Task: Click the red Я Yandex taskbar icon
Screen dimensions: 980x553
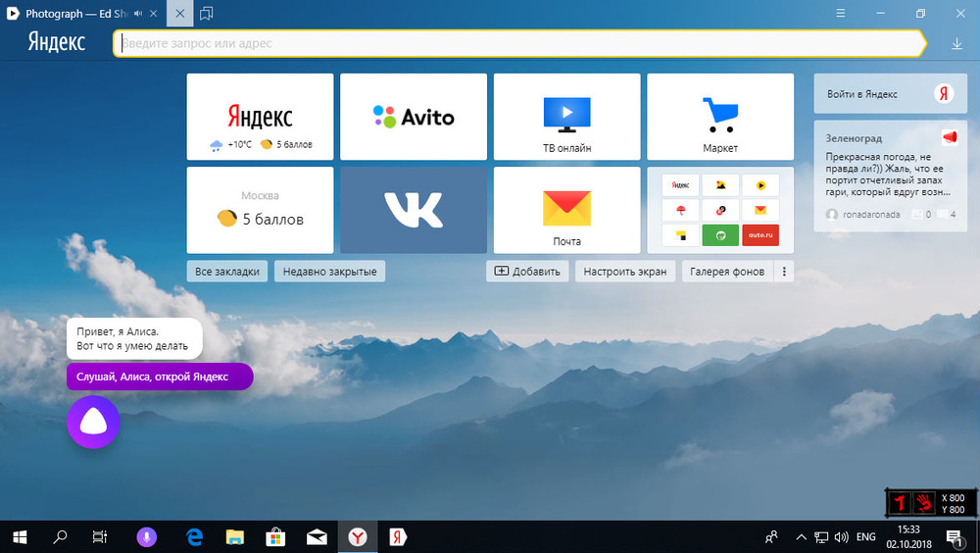Action: tap(398, 536)
